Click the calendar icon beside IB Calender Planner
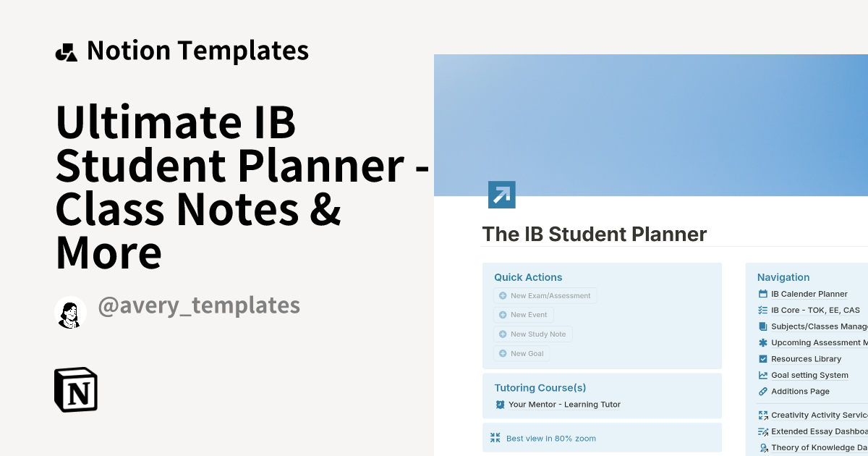Image resolution: width=868 pixels, height=456 pixels. 762,294
